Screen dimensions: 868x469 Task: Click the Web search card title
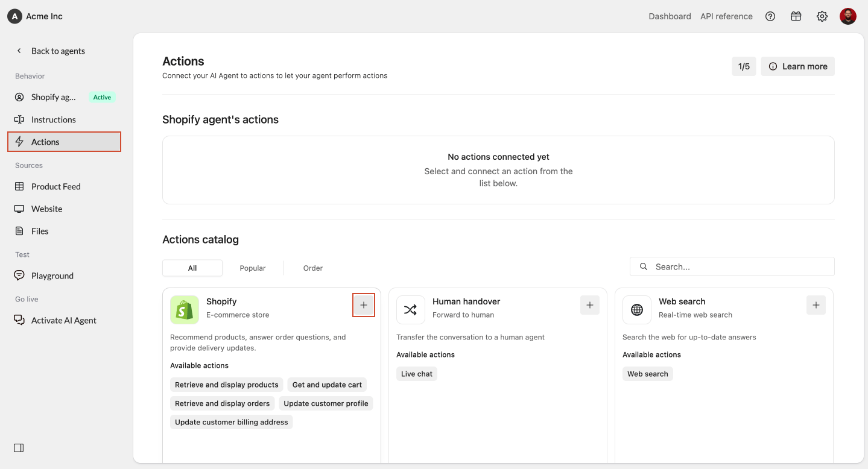(x=682, y=301)
